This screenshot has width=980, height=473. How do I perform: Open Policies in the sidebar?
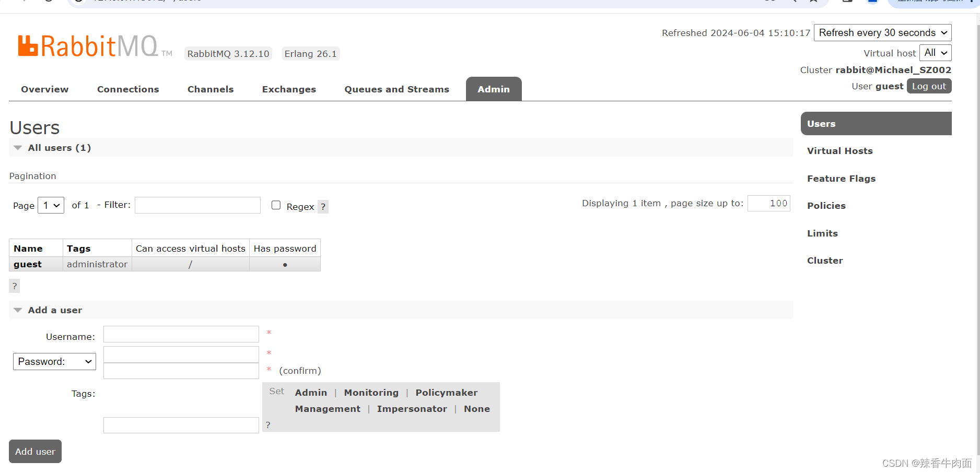[x=826, y=206]
